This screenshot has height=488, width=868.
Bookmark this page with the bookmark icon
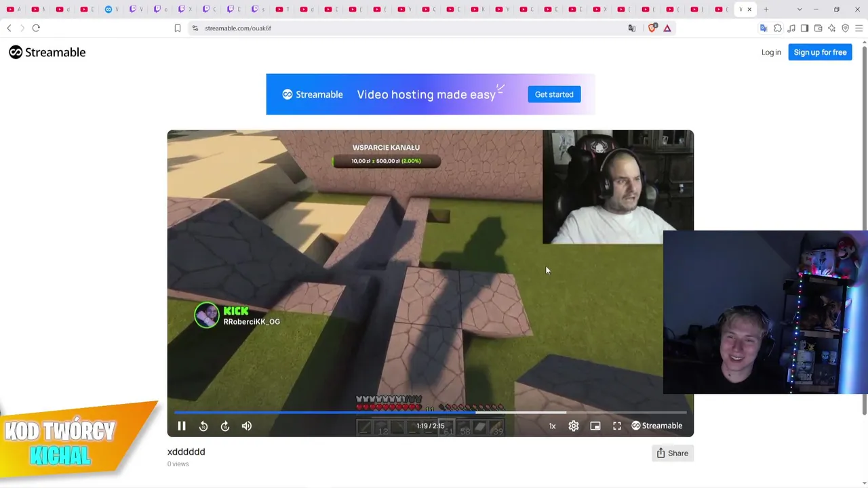tap(178, 28)
